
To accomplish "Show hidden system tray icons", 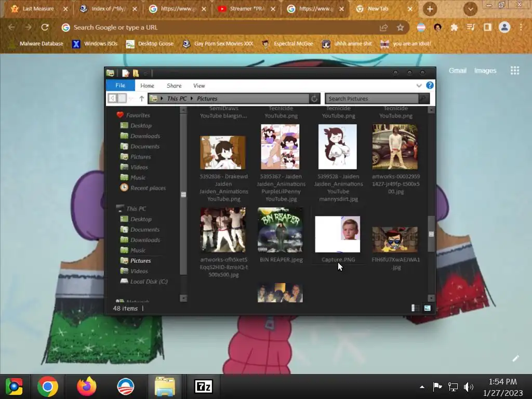I will [422, 387].
